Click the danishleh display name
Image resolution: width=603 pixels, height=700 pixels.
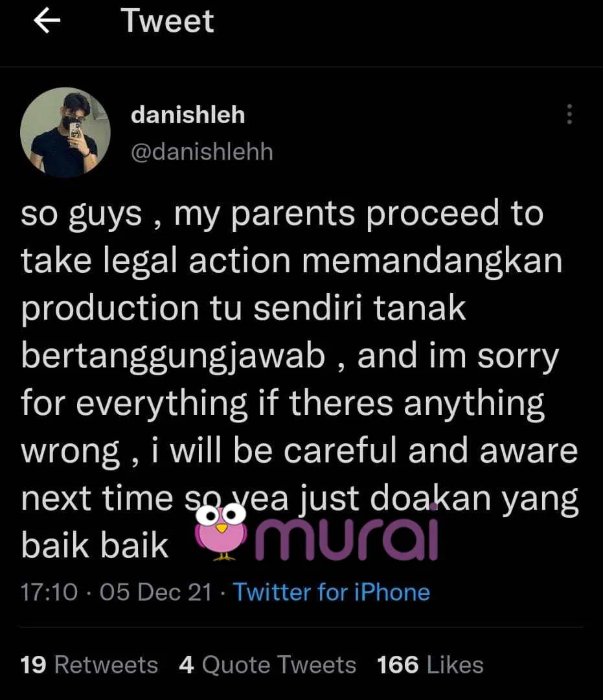188,115
